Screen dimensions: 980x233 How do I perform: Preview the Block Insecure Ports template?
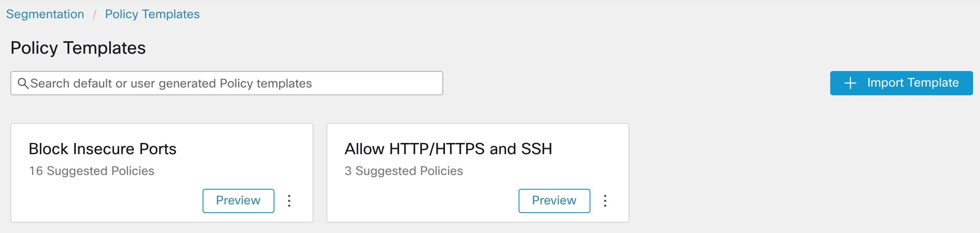238,201
